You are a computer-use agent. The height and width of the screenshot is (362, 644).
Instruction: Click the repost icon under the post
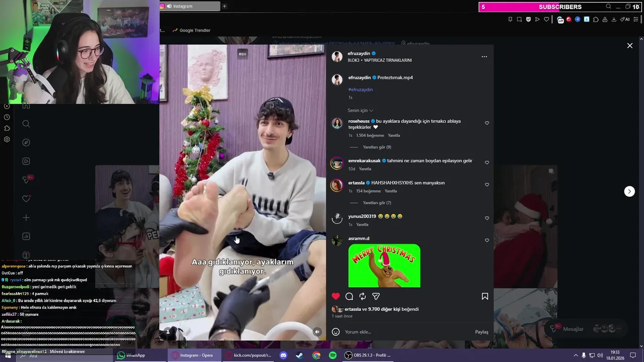[362, 296]
